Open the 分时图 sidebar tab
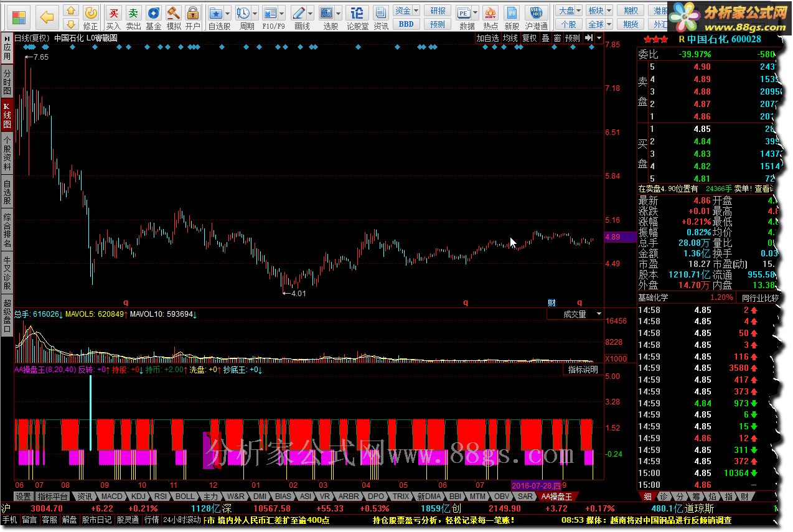 pyautogui.click(x=7, y=82)
